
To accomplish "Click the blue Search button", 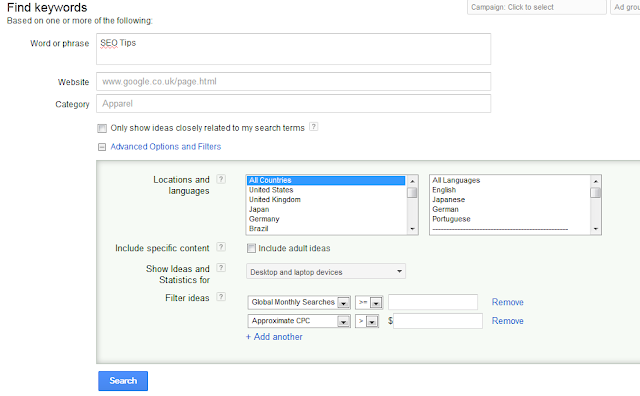I will [123, 380].
